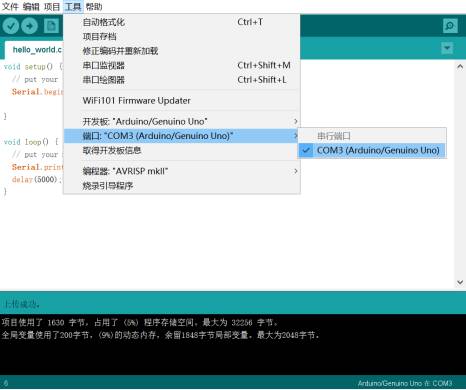Open the 编辑 menu

point(31,6)
